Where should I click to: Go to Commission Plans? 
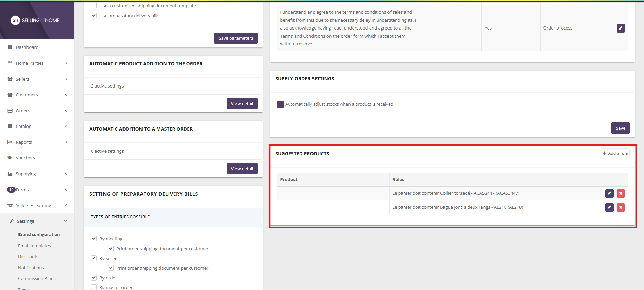pyautogui.click(x=37, y=278)
